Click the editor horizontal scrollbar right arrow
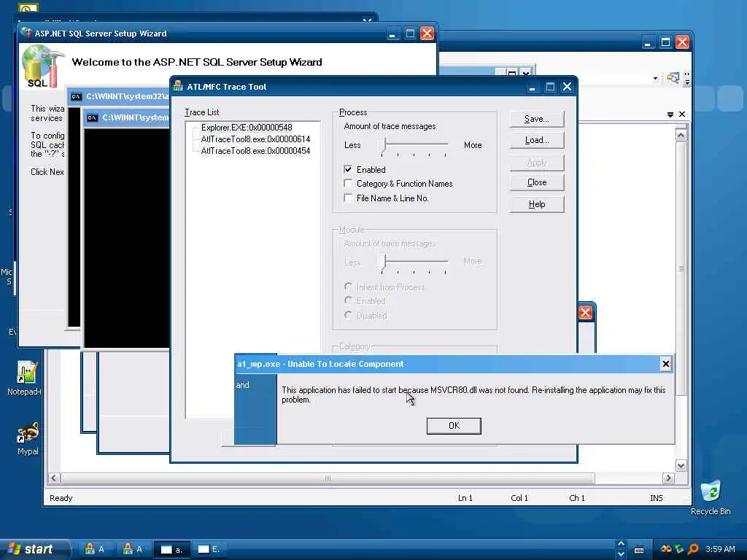The width and height of the screenshot is (747, 560). [668, 478]
